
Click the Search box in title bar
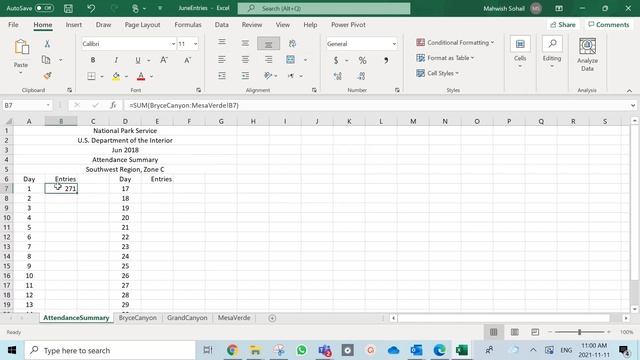[324, 8]
